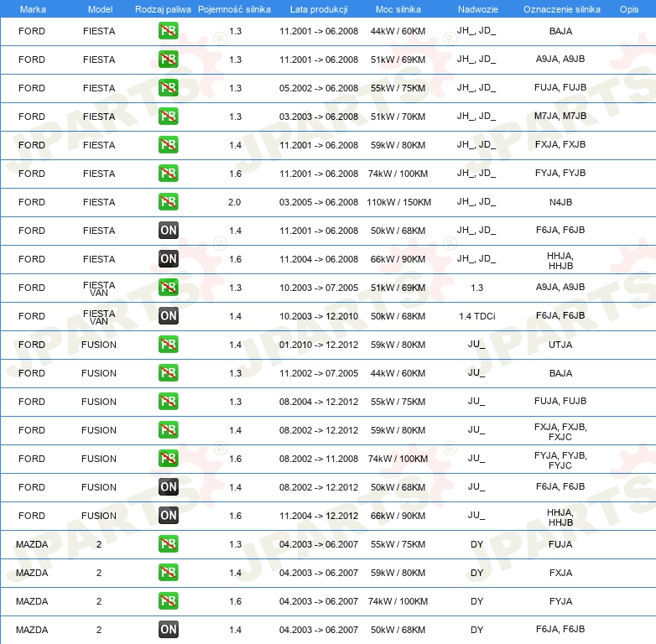Click the petrol icon in the M7JA, M7JB row
Image resolution: width=656 pixels, height=644 pixels.
click(x=168, y=117)
